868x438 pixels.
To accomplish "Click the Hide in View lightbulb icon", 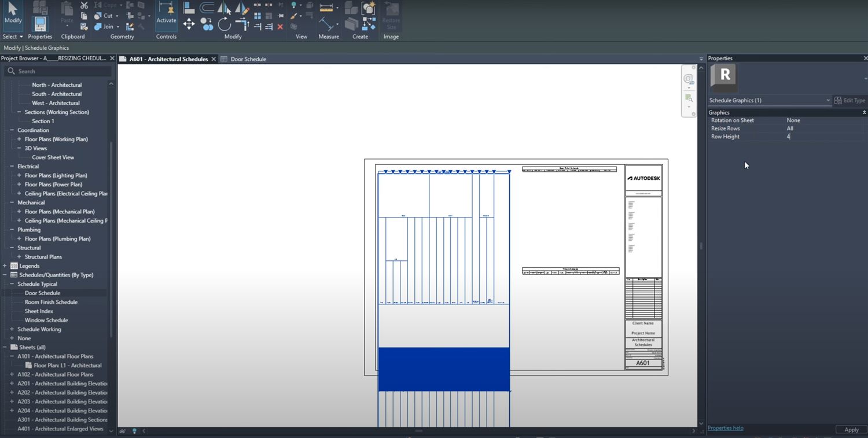I will [x=293, y=5].
